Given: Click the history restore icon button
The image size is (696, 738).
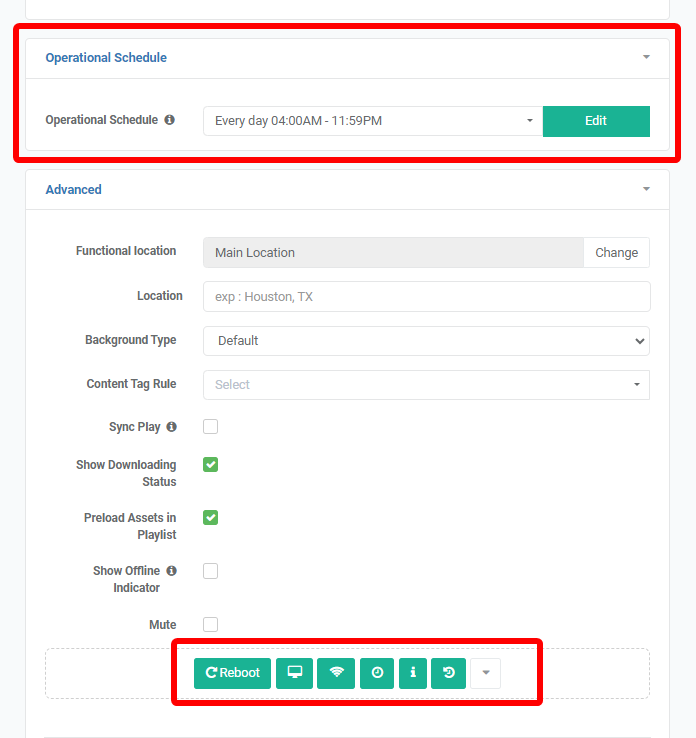Looking at the screenshot, I should click(448, 673).
